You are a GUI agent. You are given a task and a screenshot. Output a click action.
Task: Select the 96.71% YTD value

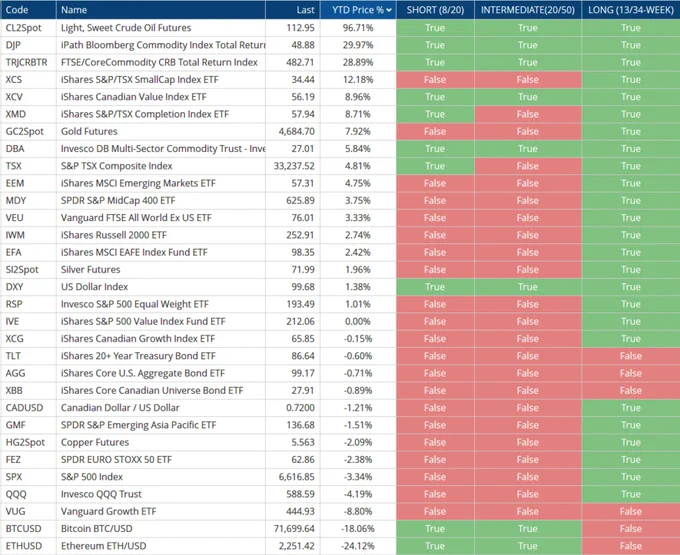point(358,28)
